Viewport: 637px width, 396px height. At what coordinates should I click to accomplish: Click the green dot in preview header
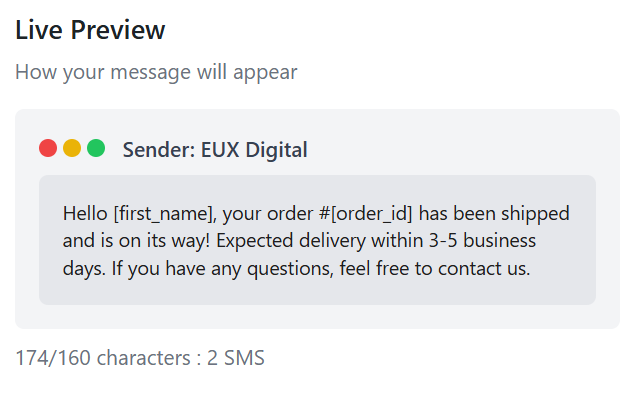click(96, 148)
